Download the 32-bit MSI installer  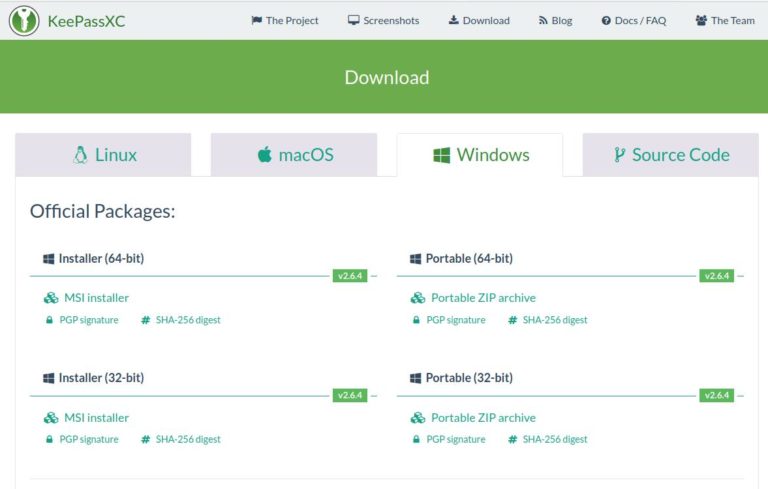pyautogui.click(x=96, y=418)
